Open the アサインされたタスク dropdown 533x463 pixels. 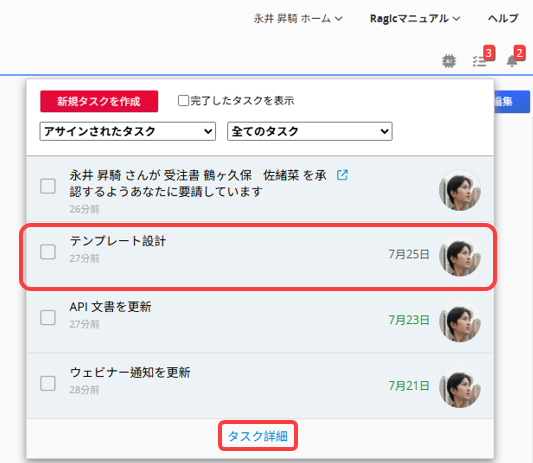pos(128,131)
